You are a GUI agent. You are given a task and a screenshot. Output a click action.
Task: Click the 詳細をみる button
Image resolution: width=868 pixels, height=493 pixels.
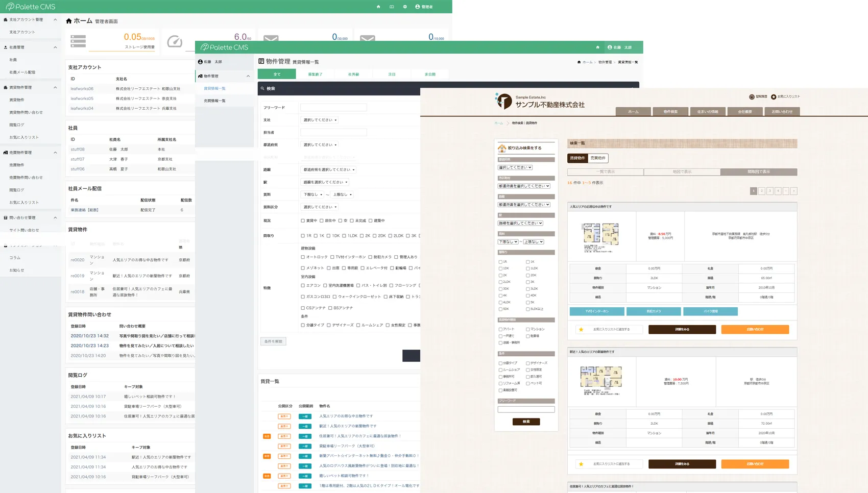pyautogui.click(x=682, y=329)
